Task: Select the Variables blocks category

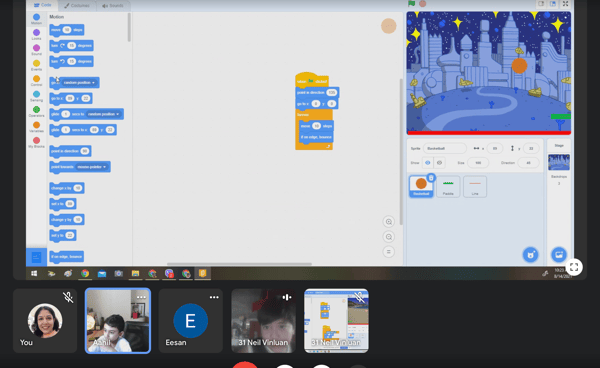Action: [36, 127]
